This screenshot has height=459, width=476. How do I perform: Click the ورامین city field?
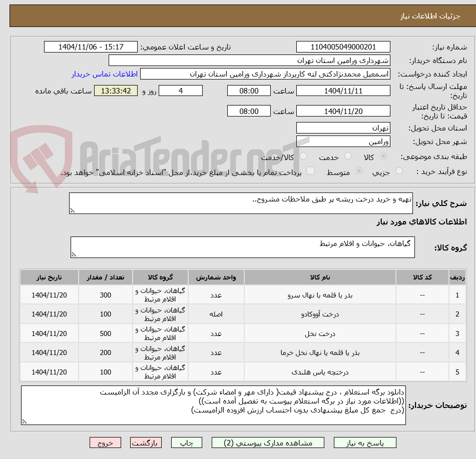tap(343, 141)
